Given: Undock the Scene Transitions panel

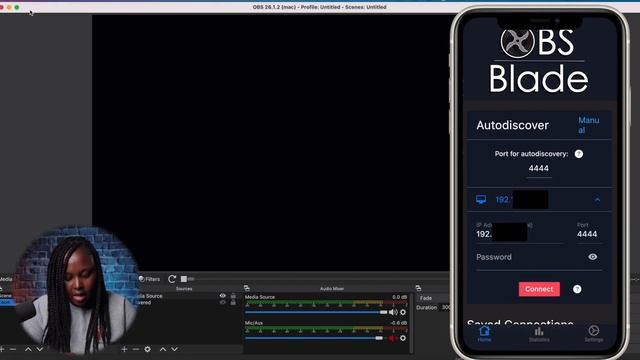Looking at the screenshot, I should tap(418, 288).
